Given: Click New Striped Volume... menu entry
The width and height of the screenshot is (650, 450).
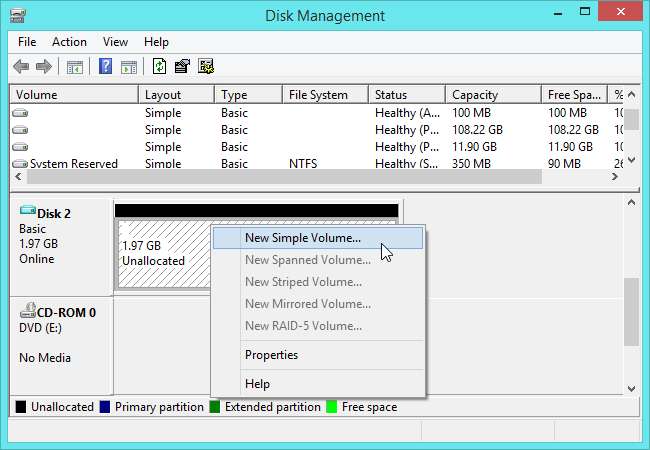Looking at the screenshot, I should (318, 282).
